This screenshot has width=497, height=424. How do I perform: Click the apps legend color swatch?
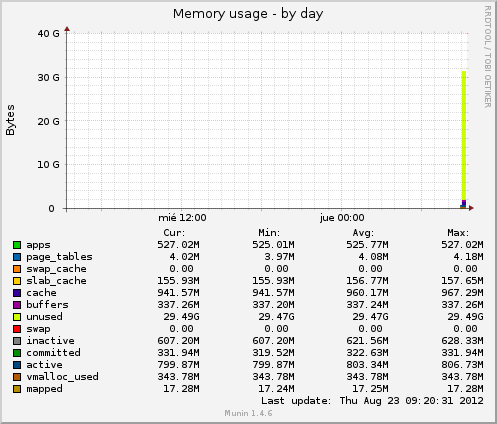tap(17, 245)
